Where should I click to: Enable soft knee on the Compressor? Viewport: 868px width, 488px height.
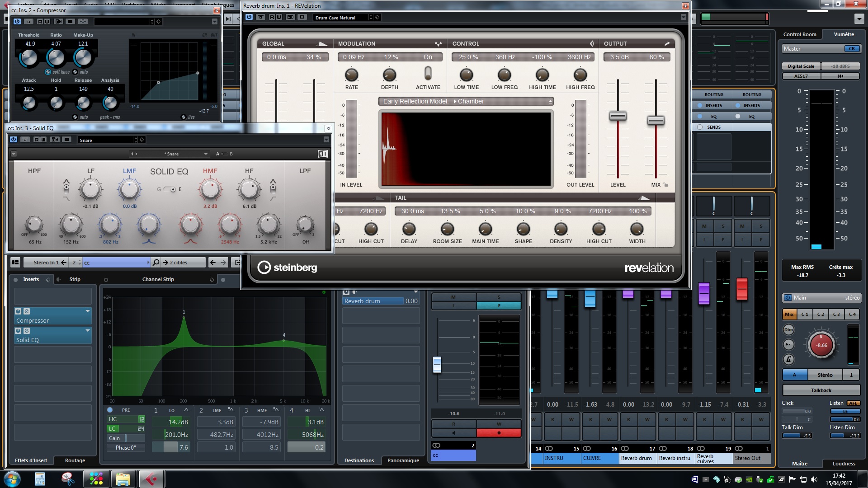(48, 72)
